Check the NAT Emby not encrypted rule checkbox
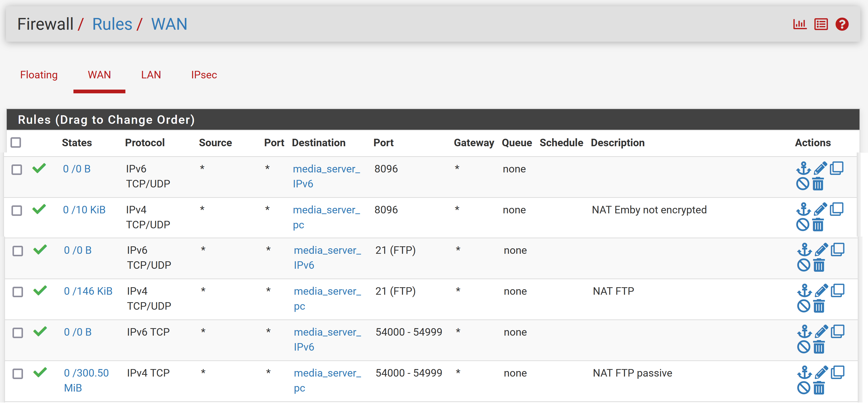 [17, 211]
